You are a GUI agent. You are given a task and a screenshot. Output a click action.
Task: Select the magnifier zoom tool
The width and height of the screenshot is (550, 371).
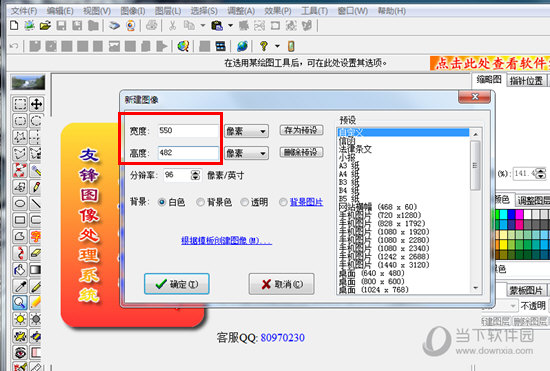20,302
